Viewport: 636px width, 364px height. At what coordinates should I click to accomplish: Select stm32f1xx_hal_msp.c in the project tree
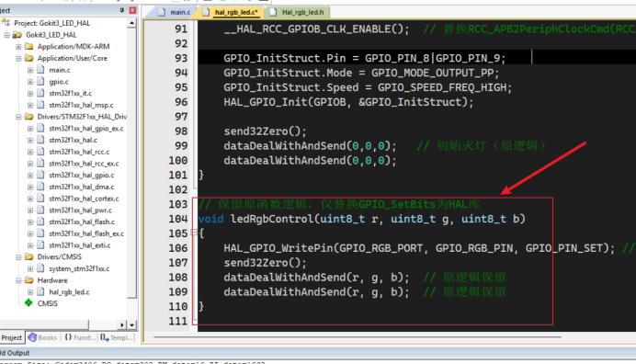pos(81,105)
